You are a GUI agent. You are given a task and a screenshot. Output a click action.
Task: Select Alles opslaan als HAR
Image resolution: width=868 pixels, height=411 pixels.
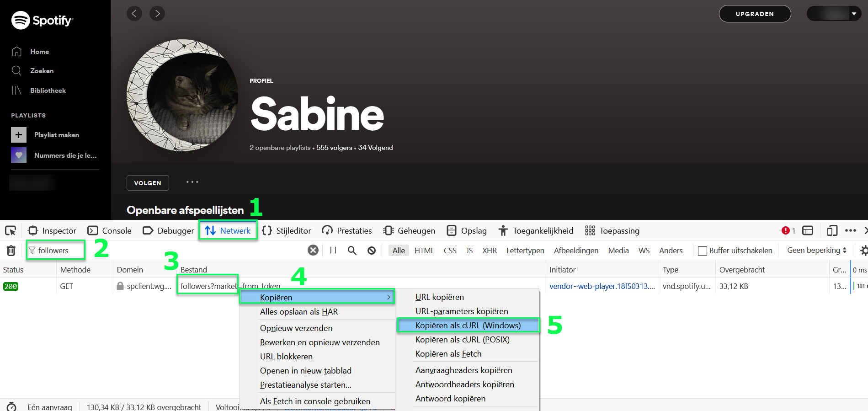[x=299, y=312]
